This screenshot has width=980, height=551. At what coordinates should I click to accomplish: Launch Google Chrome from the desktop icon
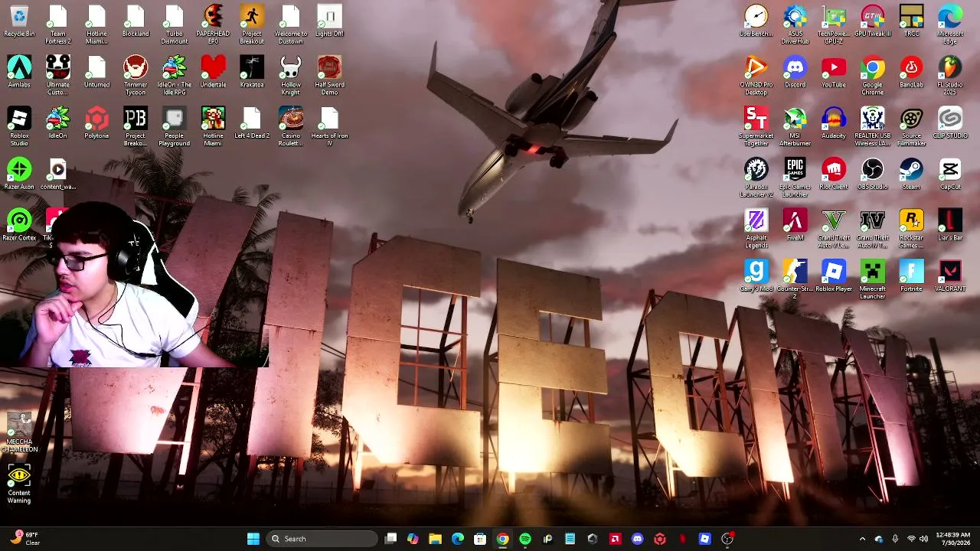coord(873,76)
